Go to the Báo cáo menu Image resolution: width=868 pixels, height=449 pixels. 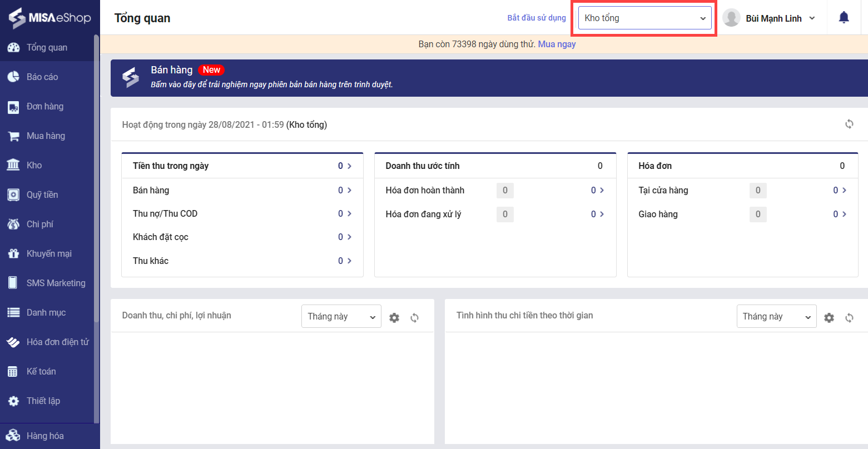pos(42,77)
